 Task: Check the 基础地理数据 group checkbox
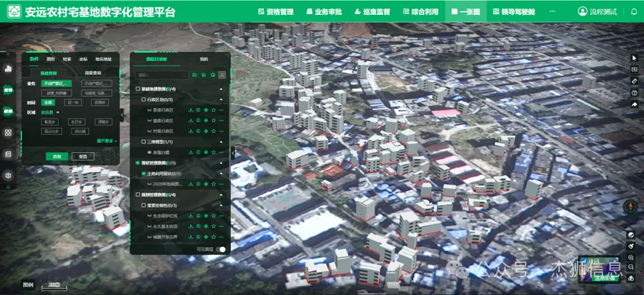tap(138, 89)
